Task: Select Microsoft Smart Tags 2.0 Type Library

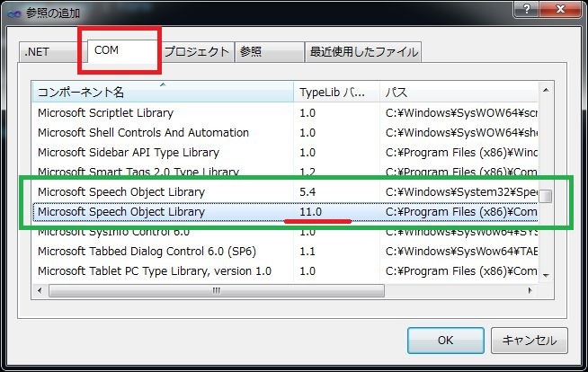Action: click(285, 172)
